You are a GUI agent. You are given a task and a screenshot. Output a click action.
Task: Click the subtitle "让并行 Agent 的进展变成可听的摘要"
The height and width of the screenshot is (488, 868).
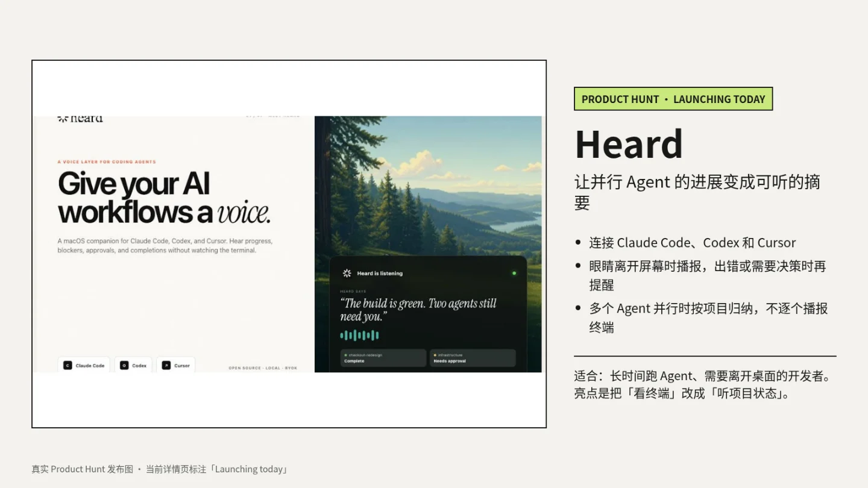pyautogui.click(x=697, y=192)
